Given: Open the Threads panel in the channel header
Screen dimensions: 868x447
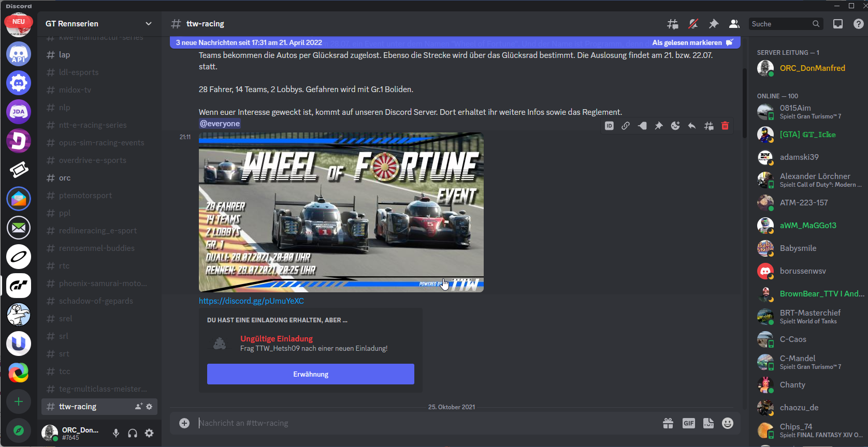Looking at the screenshot, I should (x=672, y=24).
